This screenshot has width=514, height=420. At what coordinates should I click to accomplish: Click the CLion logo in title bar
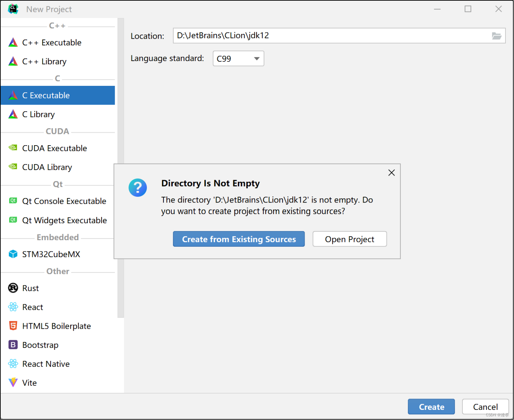(x=13, y=9)
